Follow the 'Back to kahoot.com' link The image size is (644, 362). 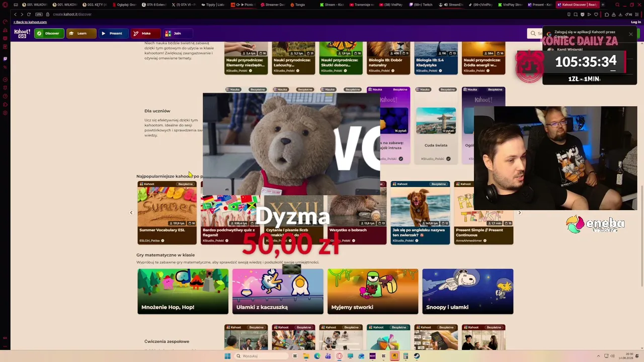(30, 22)
